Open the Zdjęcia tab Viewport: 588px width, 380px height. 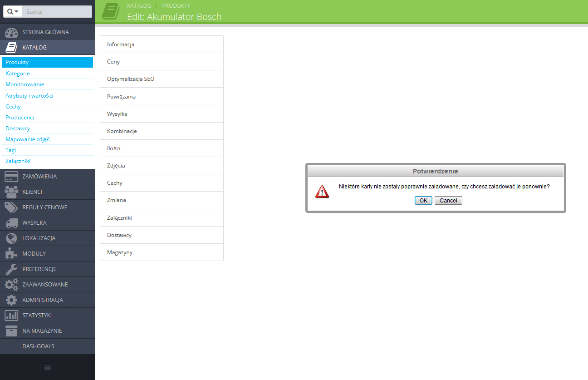(162, 166)
